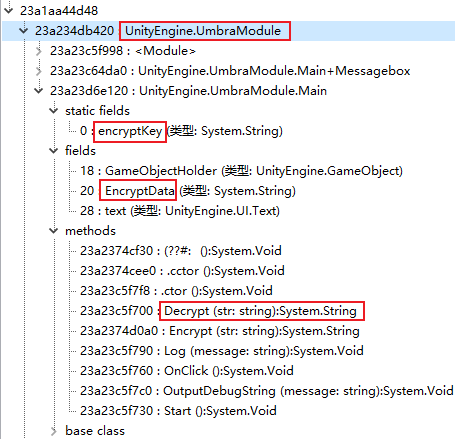Select the OnClick method entry

[187, 371]
